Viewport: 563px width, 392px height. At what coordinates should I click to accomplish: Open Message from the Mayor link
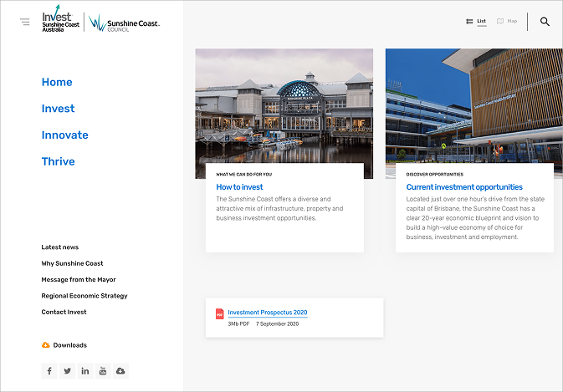[x=79, y=279]
